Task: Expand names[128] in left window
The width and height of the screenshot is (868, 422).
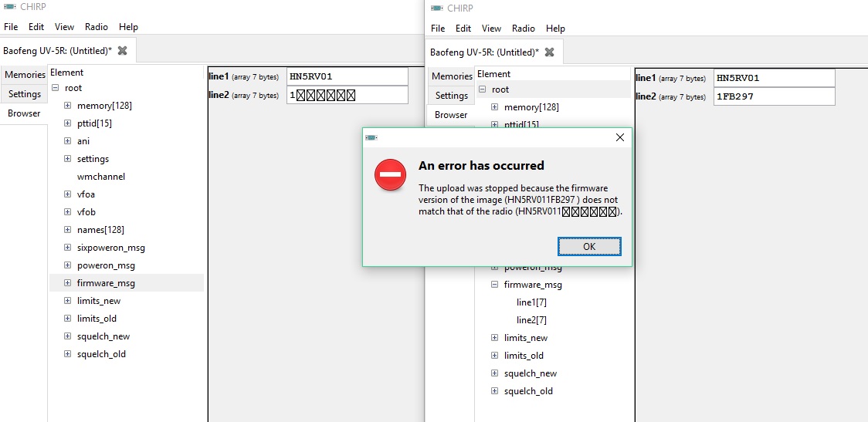Action: tap(67, 230)
